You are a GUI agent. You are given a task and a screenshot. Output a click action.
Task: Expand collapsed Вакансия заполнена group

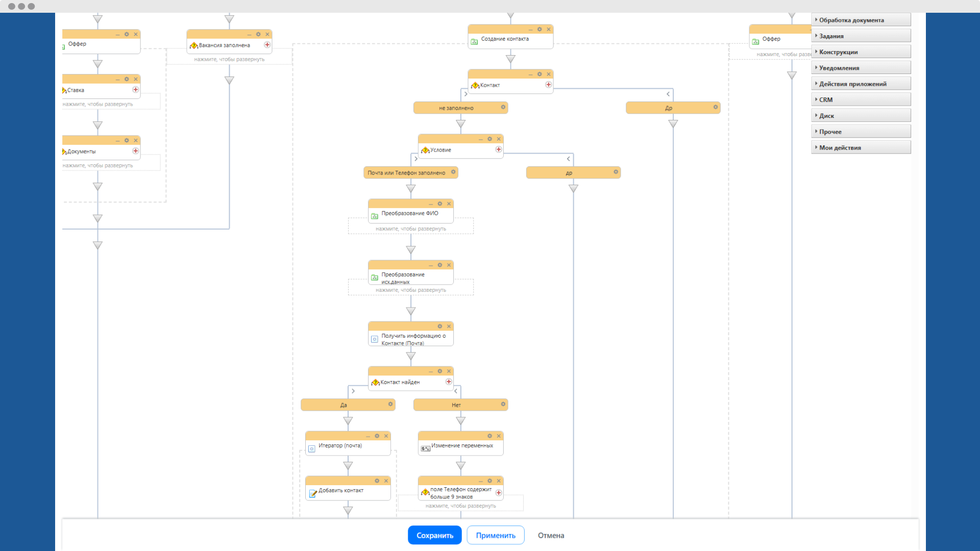(229, 59)
